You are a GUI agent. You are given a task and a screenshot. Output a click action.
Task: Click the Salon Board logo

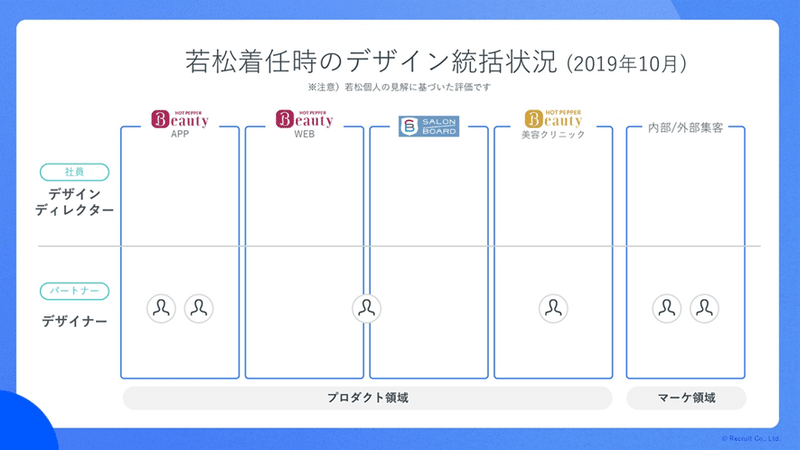pyautogui.click(x=429, y=126)
